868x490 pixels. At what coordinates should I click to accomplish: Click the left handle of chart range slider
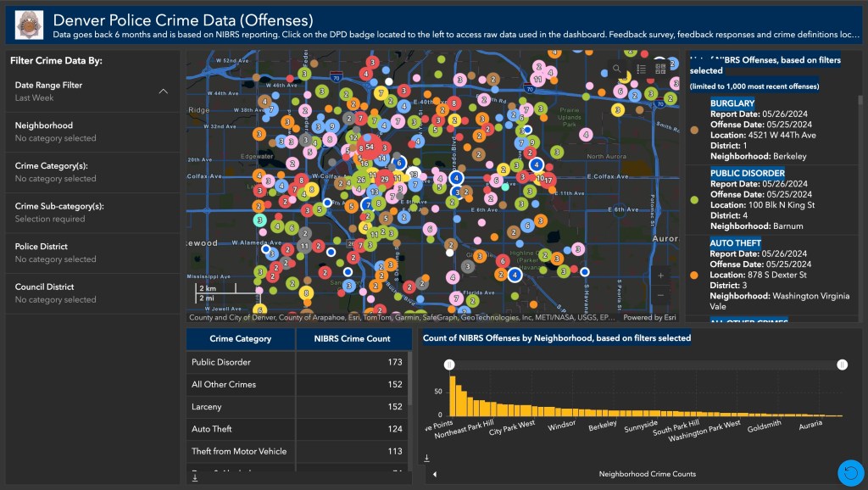coord(449,364)
